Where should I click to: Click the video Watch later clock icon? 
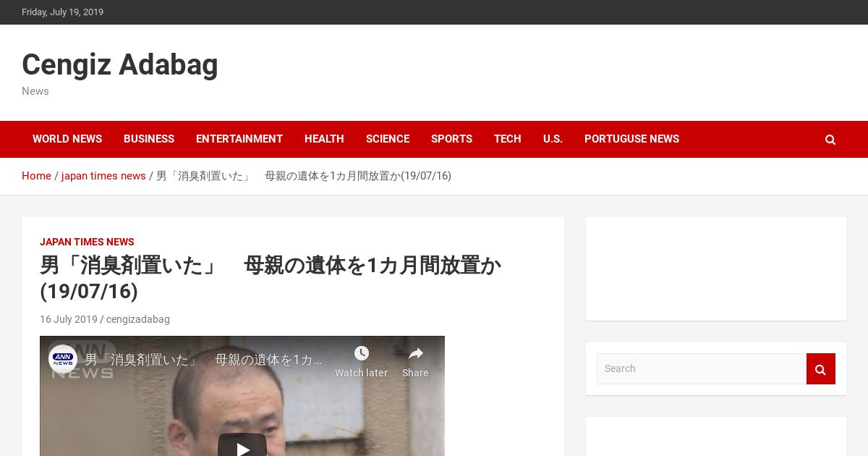click(361, 353)
